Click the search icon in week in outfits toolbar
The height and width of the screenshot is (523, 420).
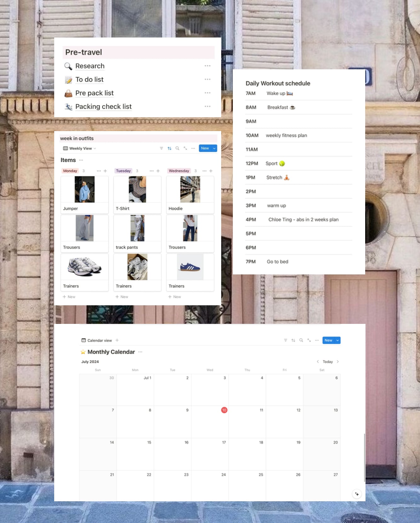[x=177, y=148]
